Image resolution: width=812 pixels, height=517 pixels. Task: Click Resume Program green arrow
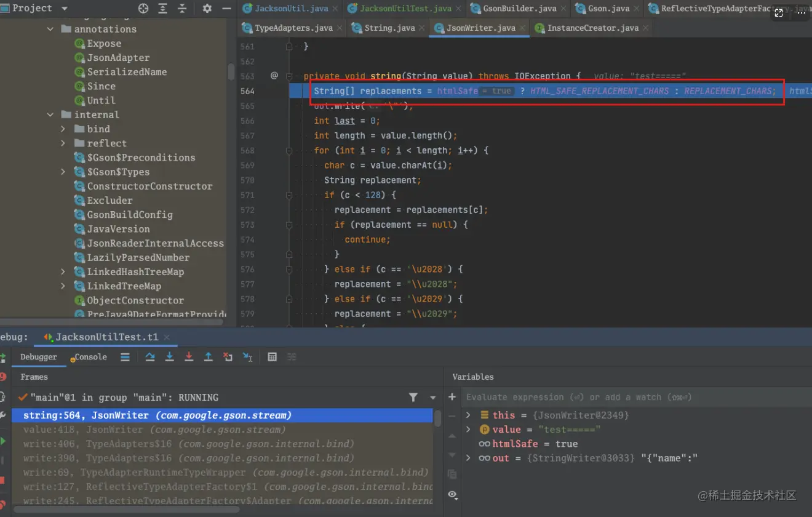click(x=3, y=441)
